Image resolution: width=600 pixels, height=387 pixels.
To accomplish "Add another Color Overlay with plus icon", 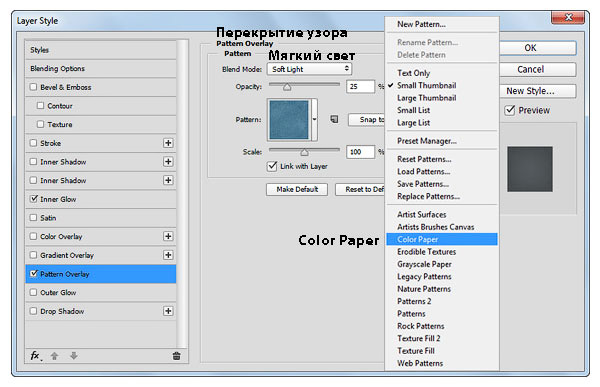I will [x=168, y=236].
